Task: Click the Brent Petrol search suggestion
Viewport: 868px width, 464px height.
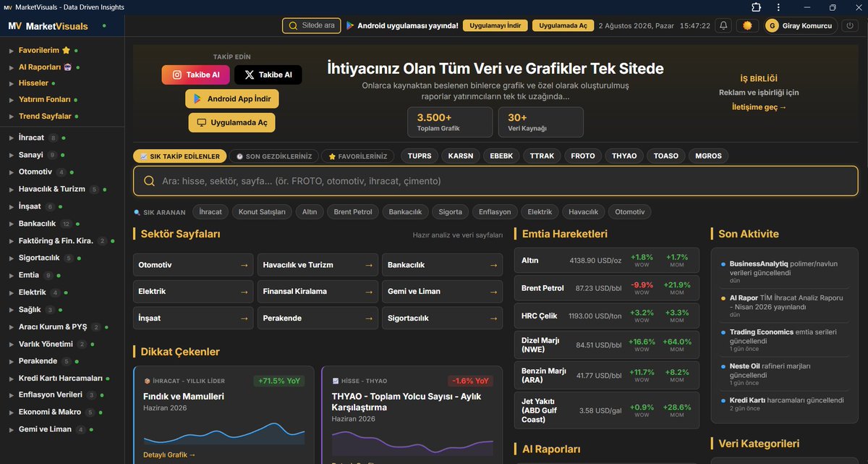Action: [x=352, y=212]
